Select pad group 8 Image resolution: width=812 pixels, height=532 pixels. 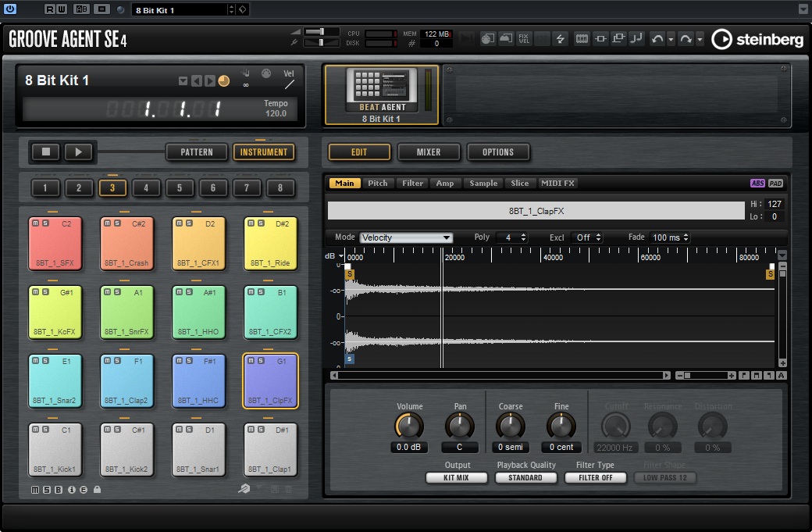[x=280, y=187]
